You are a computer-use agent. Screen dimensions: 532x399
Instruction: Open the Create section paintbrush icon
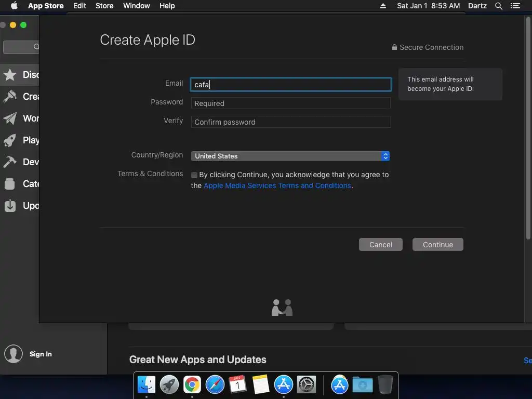(x=10, y=96)
